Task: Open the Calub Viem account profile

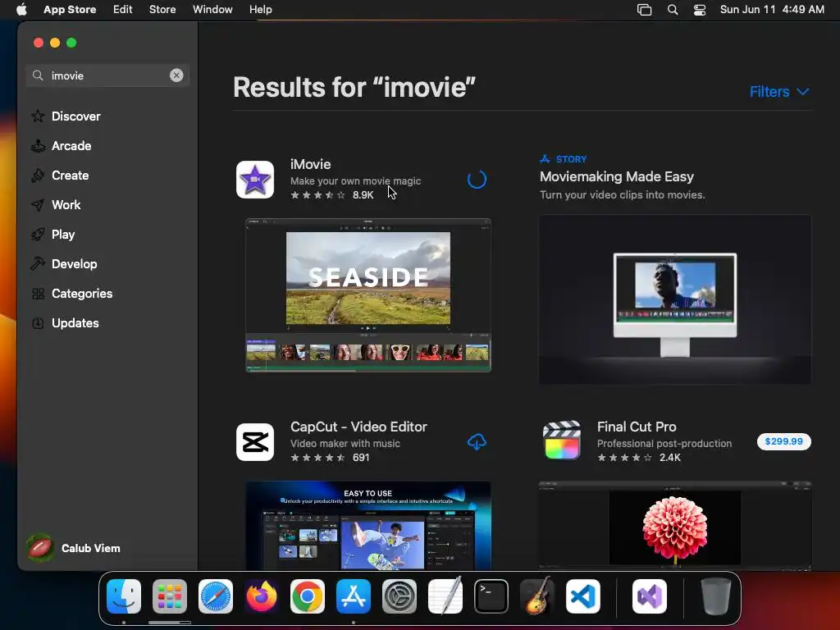Action: click(x=74, y=548)
